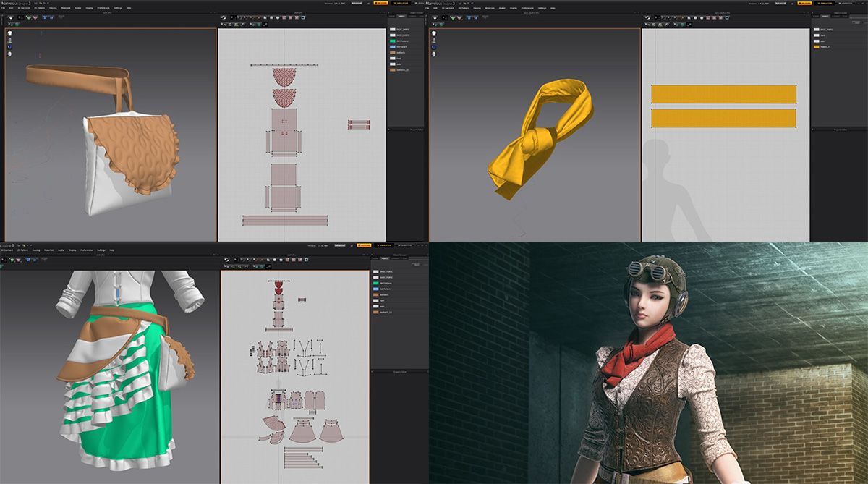Click the blue icon in top-right 3D viewport sidebar
This screenshot has height=484, width=868.
tap(434, 48)
